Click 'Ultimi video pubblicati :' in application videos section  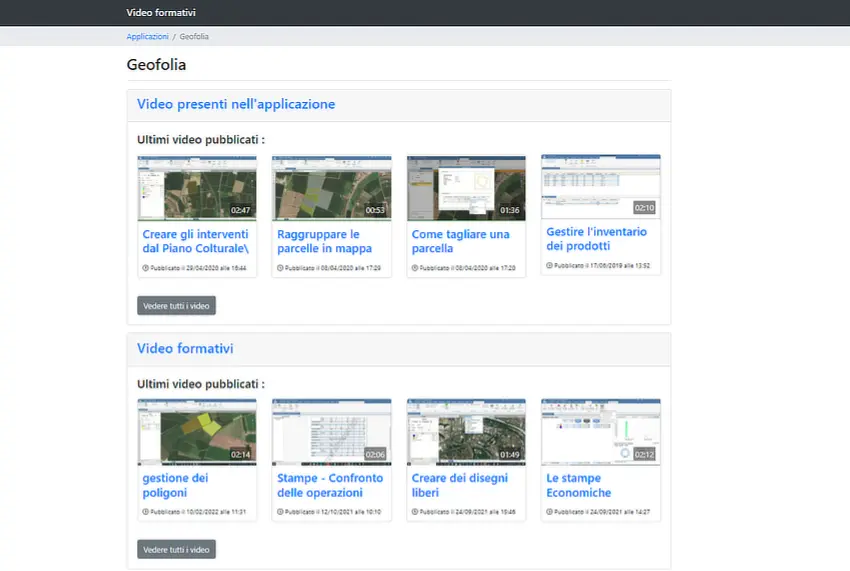pos(201,140)
